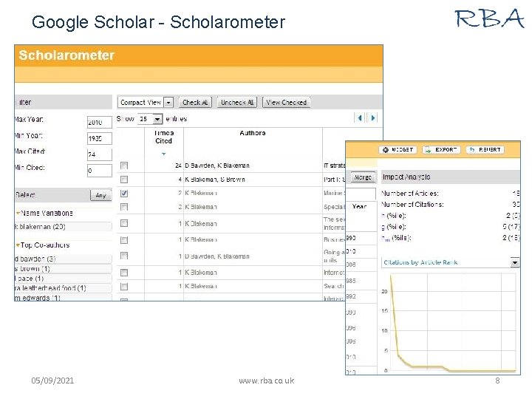Click the g (%ile) label

coord(394,227)
